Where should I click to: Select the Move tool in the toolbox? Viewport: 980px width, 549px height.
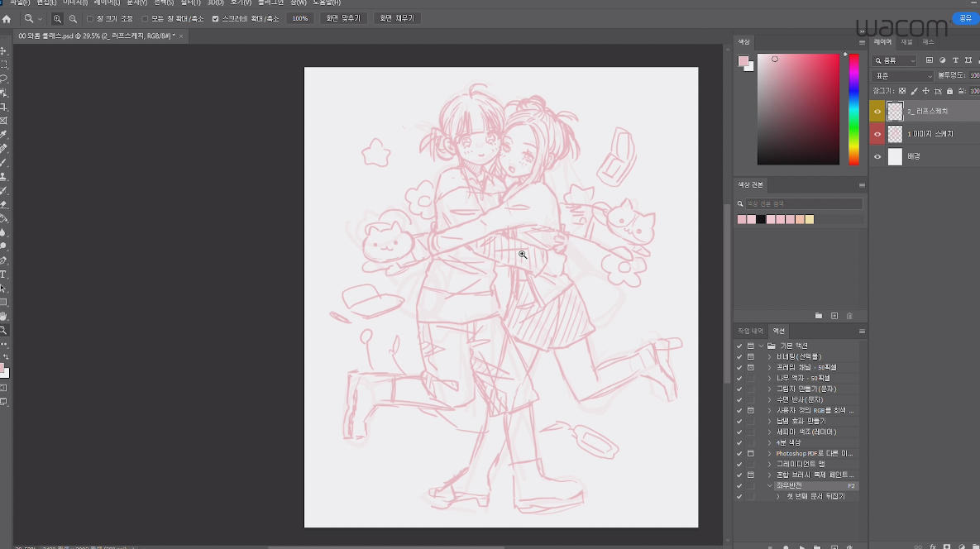[x=3, y=50]
